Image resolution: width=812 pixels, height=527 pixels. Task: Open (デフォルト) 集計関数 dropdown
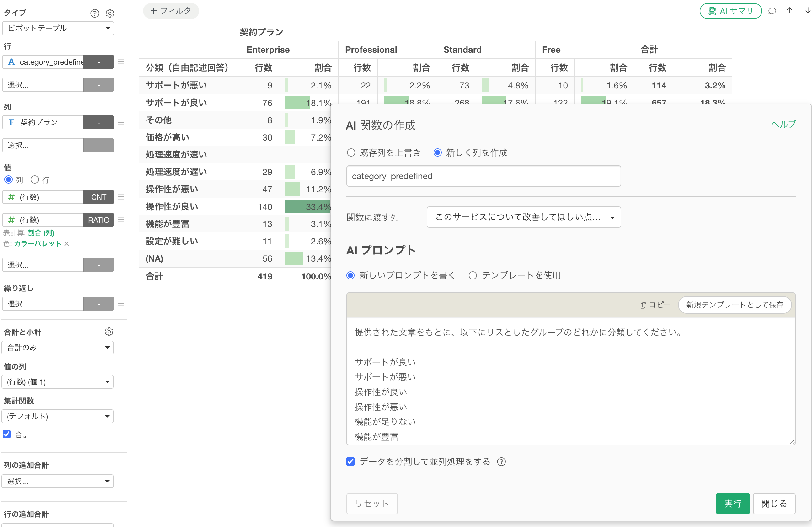pos(58,416)
